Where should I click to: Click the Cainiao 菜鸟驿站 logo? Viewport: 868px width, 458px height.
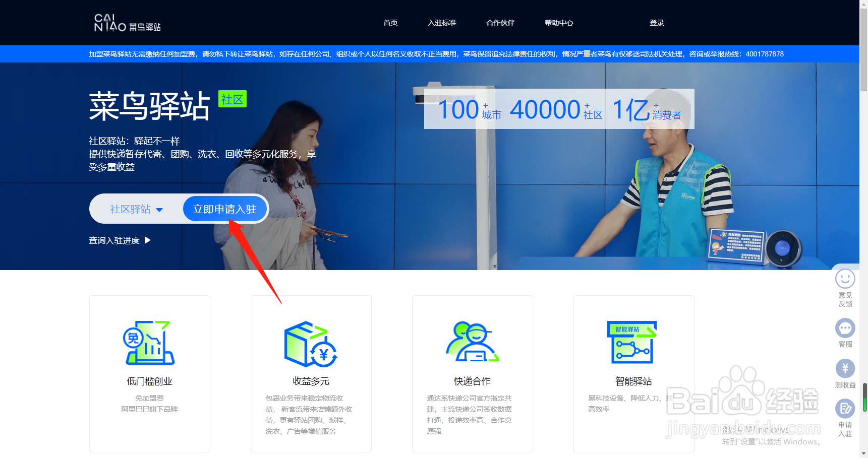click(127, 23)
